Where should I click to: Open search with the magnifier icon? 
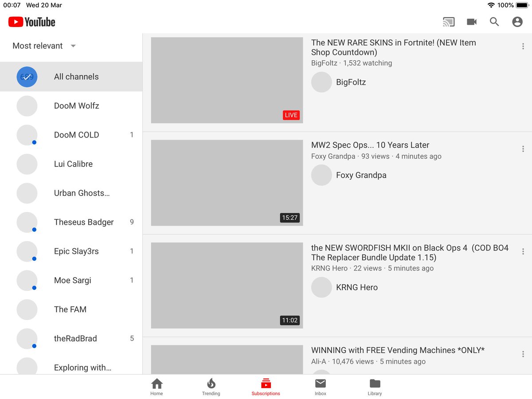pyautogui.click(x=494, y=22)
